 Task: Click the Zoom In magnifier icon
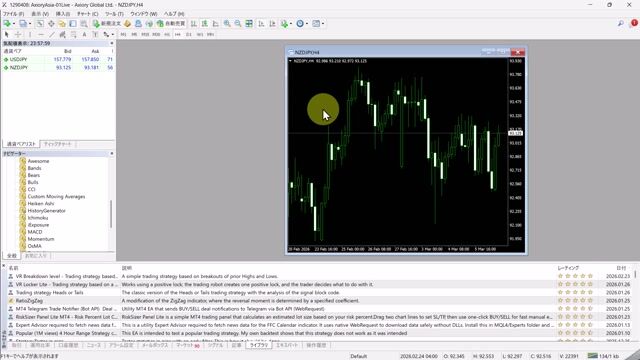click(x=227, y=24)
